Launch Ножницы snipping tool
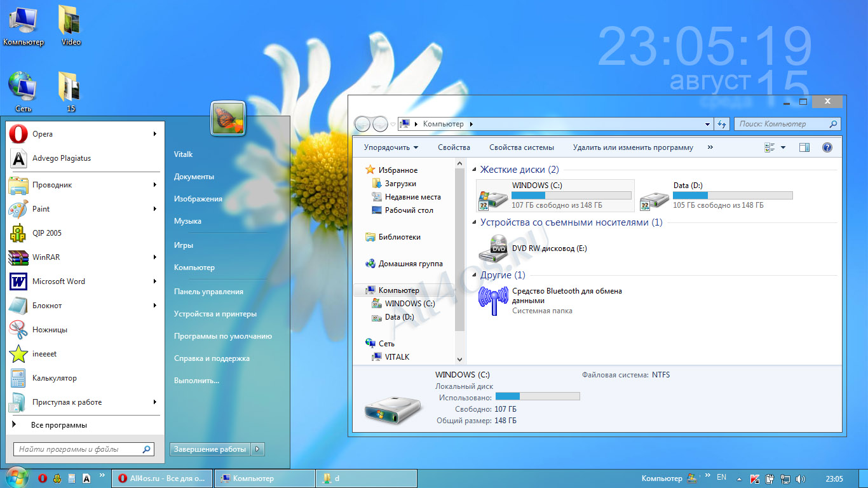Viewport: 868px width, 488px height. click(x=85, y=330)
